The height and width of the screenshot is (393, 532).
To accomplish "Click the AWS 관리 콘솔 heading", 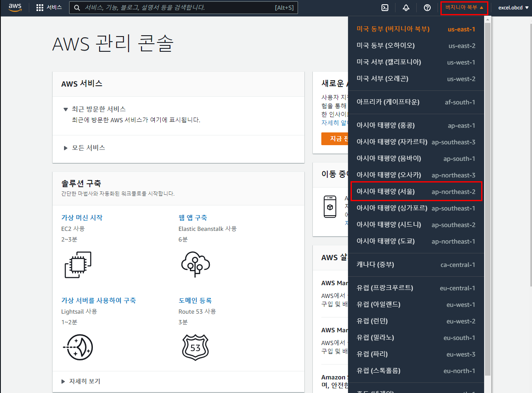I will pos(113,44).
